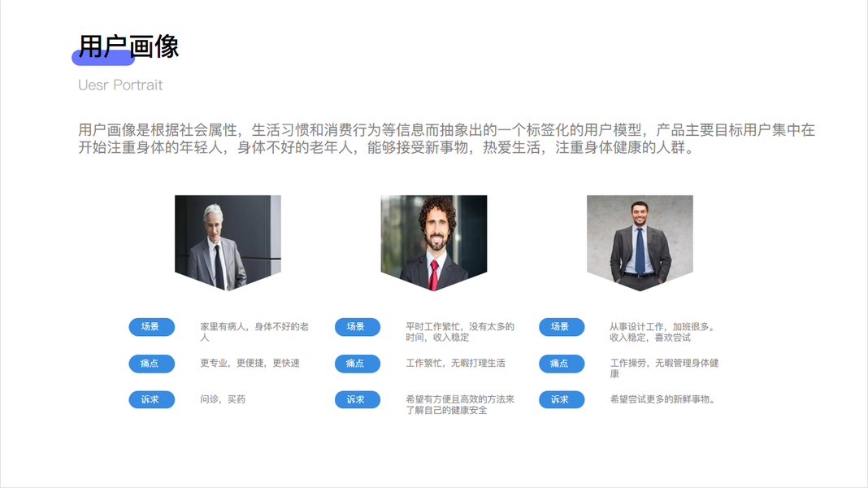The width and height of the screenshot is (868, 488).
Task: Click the user persona description paragraph
Action: 446,138
